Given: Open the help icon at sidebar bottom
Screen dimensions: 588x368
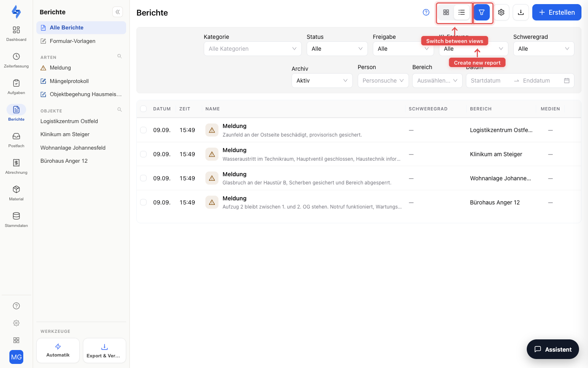Looking at the screenshot, I should point(16,306).
